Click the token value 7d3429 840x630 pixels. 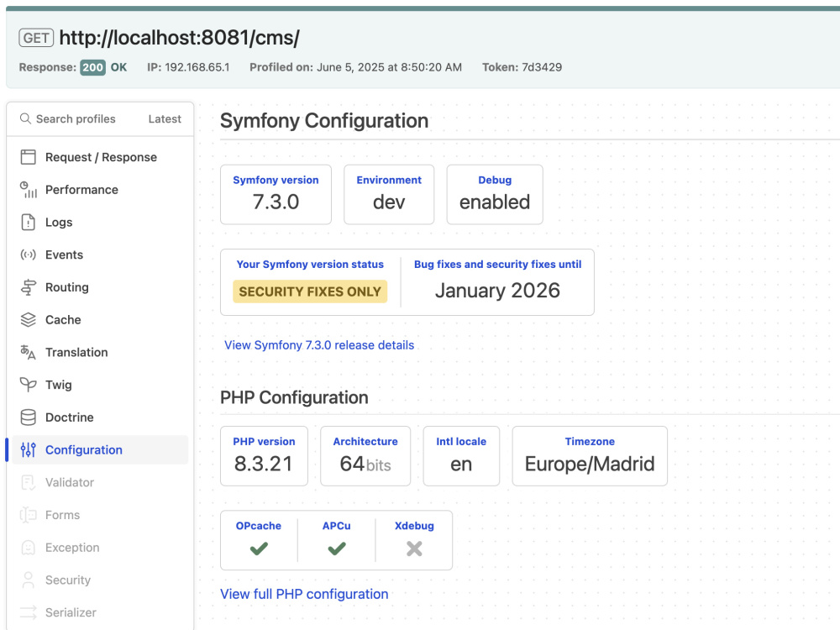point(542,67)
